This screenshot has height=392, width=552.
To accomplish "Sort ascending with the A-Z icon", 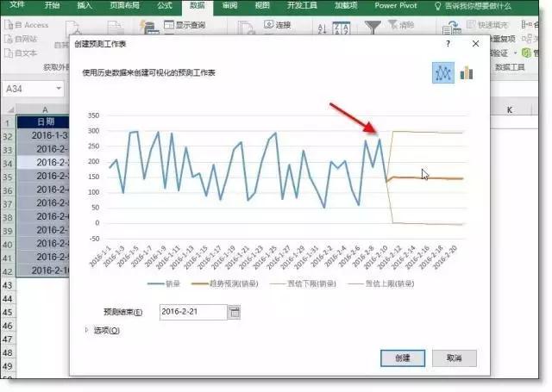I will tap(322, 28).
